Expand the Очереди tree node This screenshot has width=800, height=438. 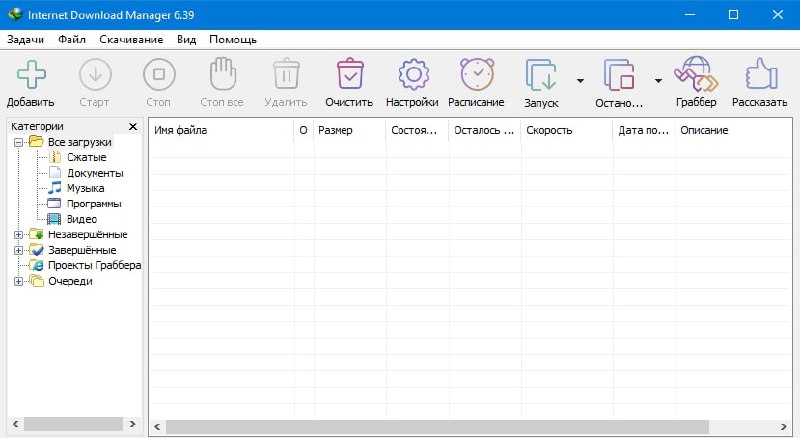pos(18,281)
